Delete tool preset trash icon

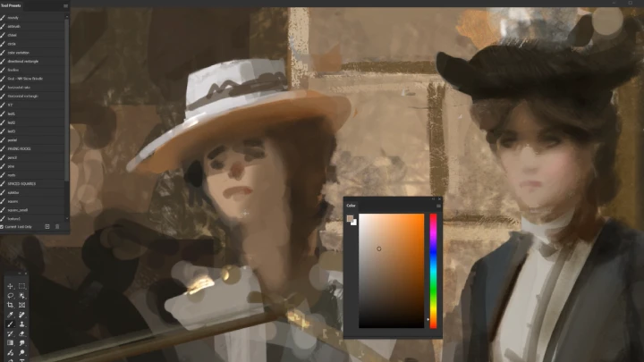57,226
